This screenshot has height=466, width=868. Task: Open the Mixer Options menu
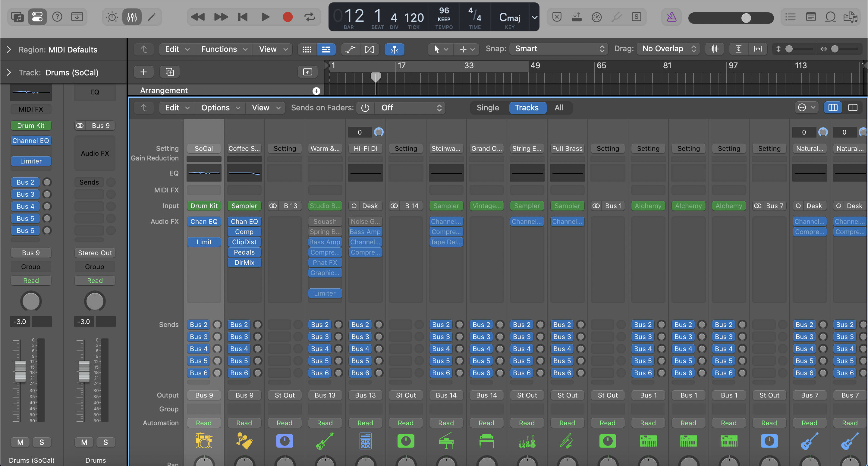coord(220,108)
